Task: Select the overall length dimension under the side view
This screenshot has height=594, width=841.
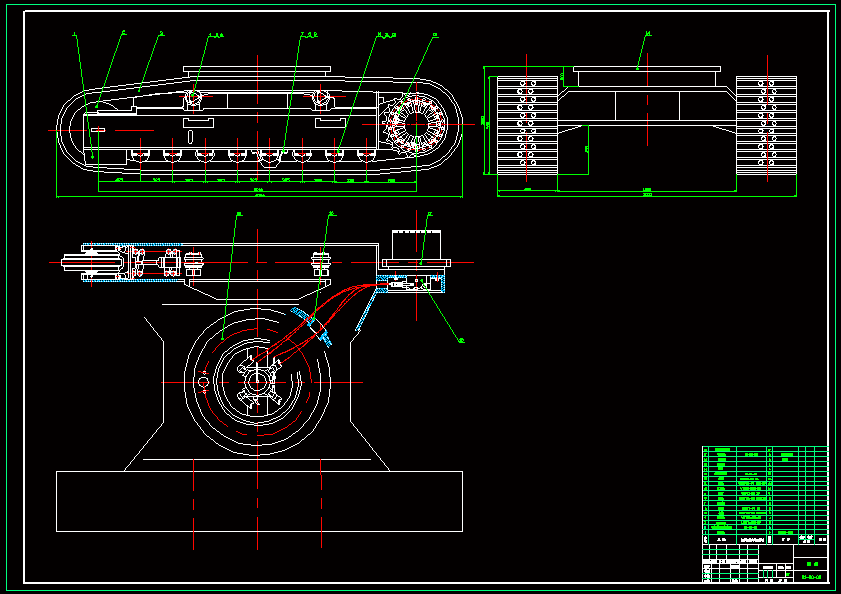Action: pyautogui.click(x=260, y=196)
